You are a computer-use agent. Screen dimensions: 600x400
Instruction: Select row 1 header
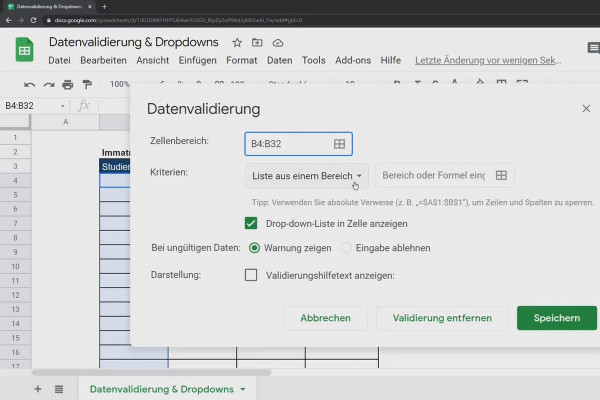tap(15, 137)
